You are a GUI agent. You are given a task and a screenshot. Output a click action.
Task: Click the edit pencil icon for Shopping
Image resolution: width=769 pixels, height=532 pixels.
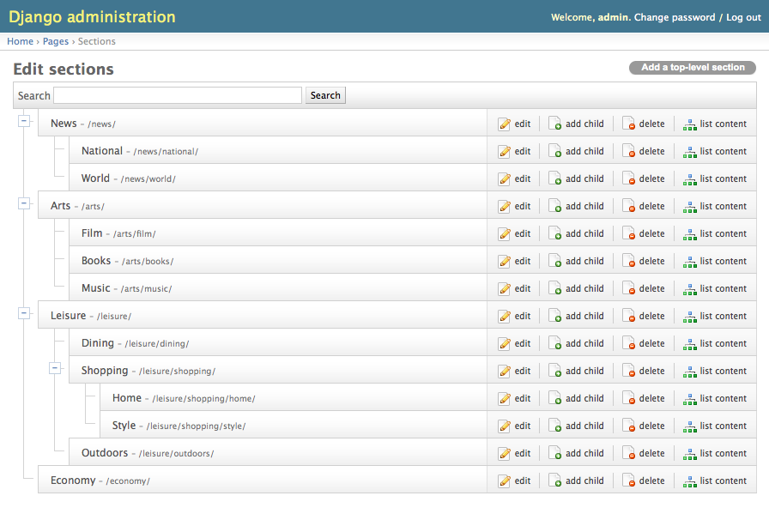[505, 372]
